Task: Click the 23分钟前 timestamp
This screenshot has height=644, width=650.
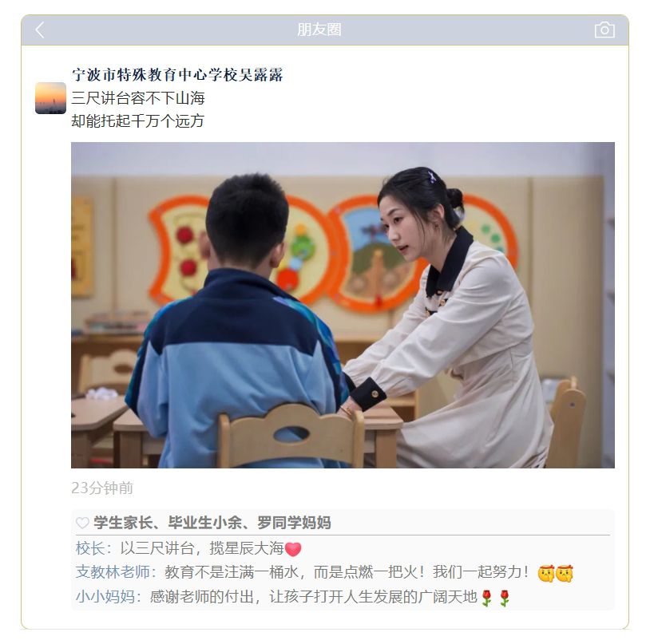Action: click(102, 488)
